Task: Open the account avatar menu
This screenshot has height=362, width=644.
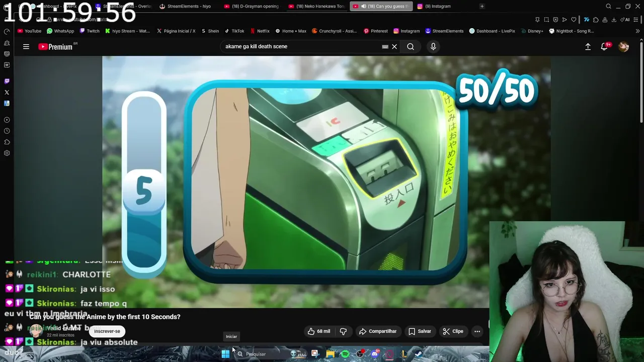Action: [x=623, y=47]
